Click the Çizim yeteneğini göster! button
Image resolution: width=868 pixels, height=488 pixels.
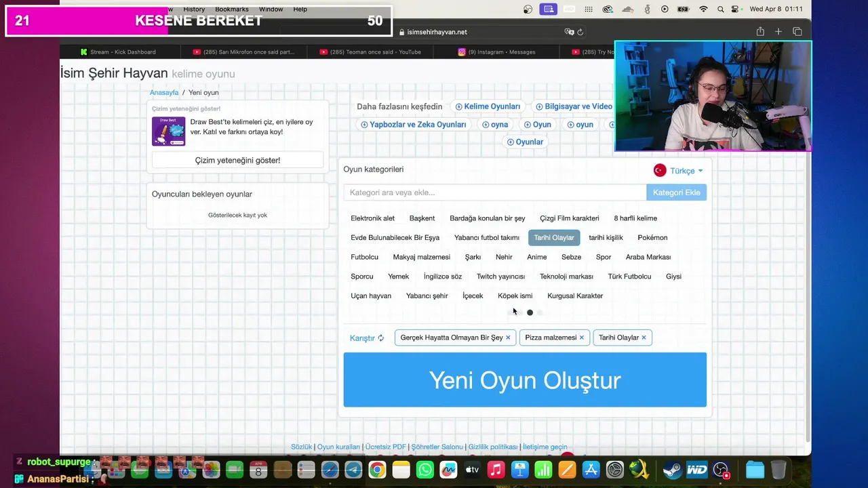[x=237, y=161]
